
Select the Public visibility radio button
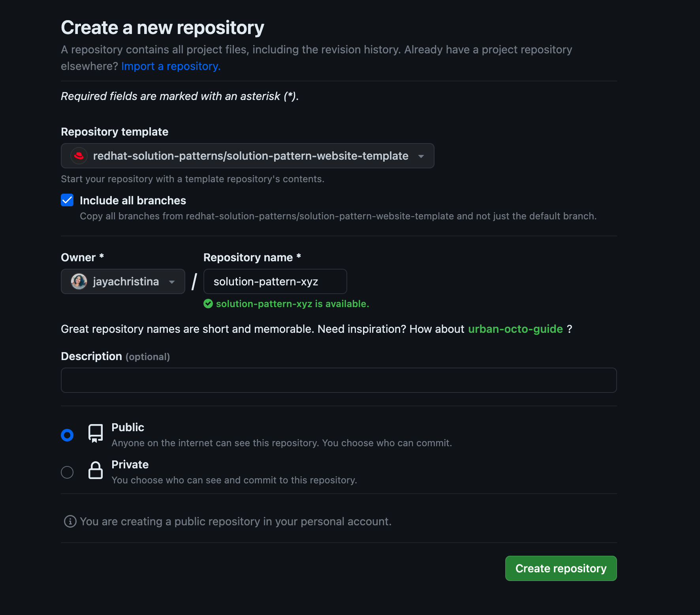pos(67,435)
